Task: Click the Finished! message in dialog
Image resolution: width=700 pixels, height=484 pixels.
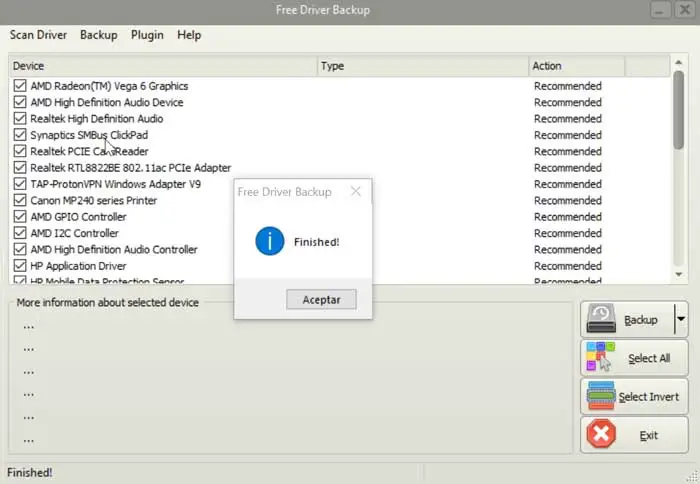Action: (x=317, y=242)
